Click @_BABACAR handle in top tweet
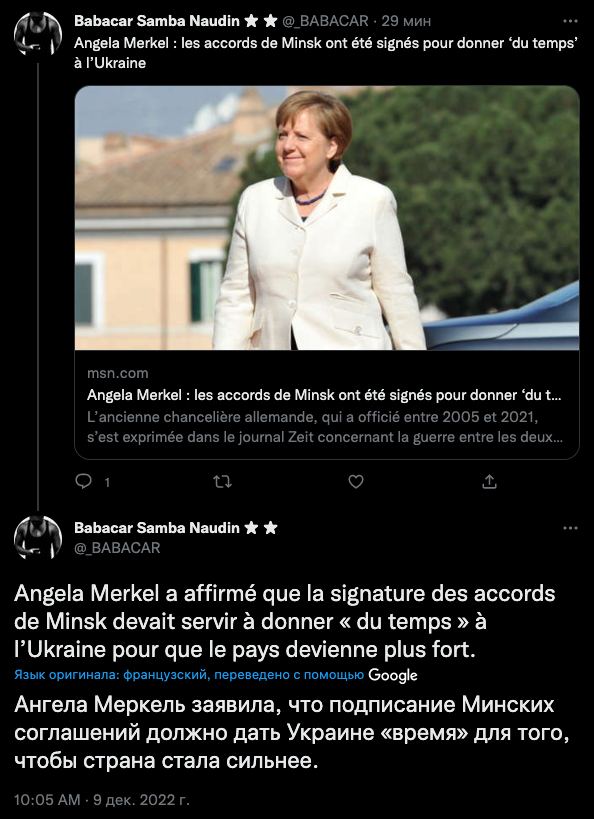 (327, 21)
